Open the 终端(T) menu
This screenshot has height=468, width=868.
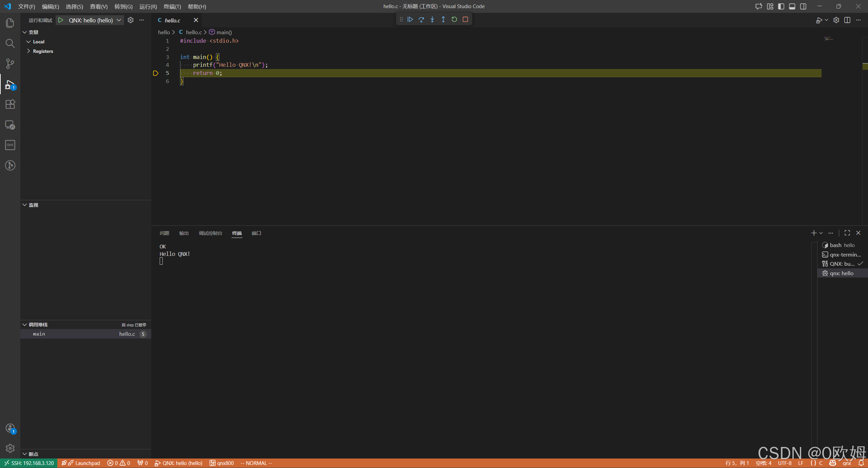[x=172, y=6]
